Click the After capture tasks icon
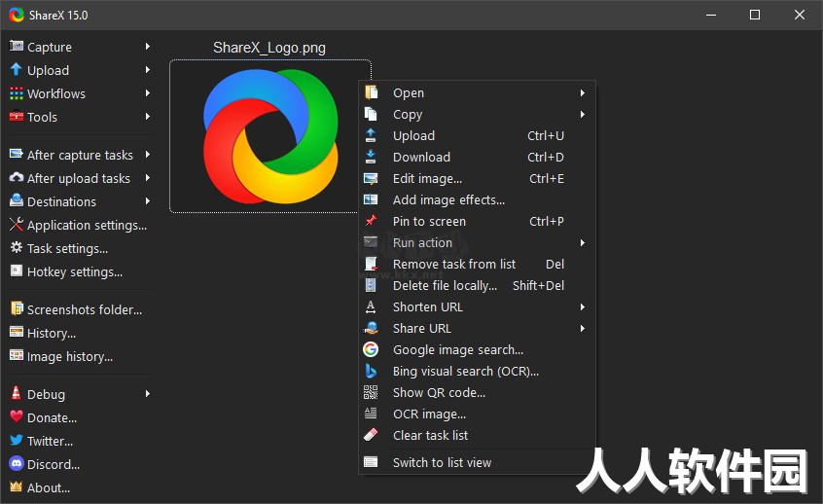This screenshot has height=504, width=823. click(x=17, y=155)
